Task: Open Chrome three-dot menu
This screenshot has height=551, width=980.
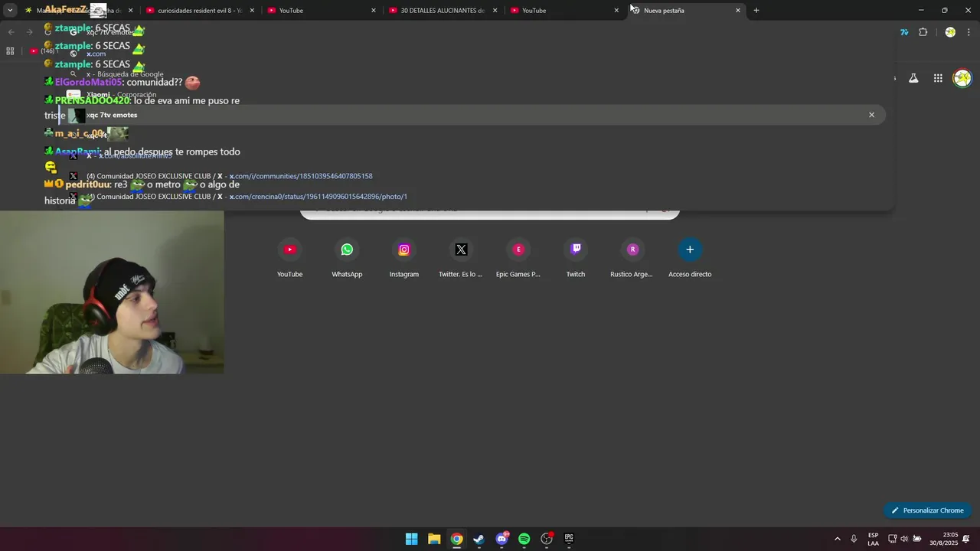Action: (x=969, y=32)
